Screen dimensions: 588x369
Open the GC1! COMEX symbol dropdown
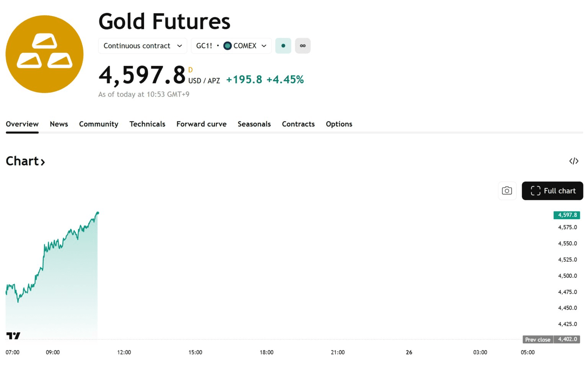click(231, 46)
